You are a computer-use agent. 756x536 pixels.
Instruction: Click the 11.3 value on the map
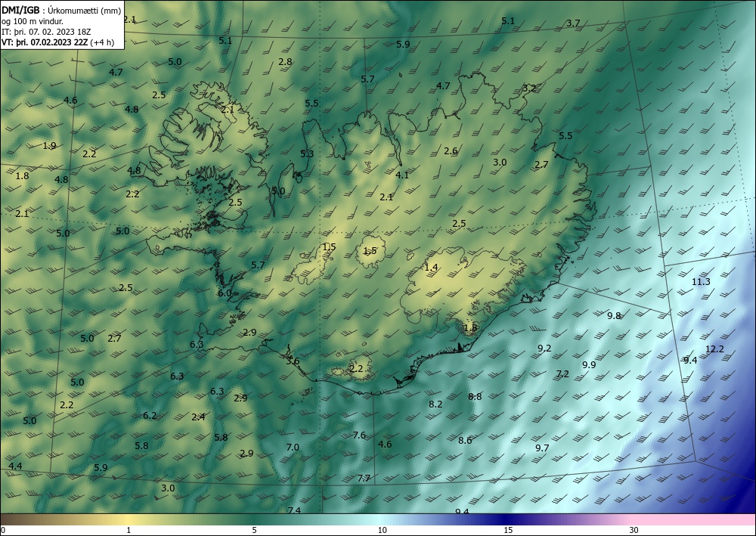click(x=701, y=281)
